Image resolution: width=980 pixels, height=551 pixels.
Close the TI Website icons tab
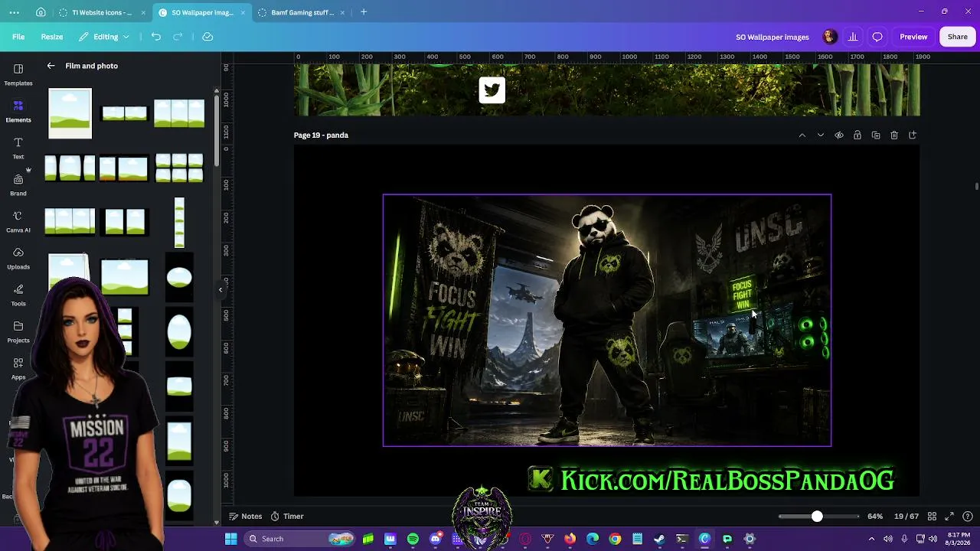click(142, 12)
